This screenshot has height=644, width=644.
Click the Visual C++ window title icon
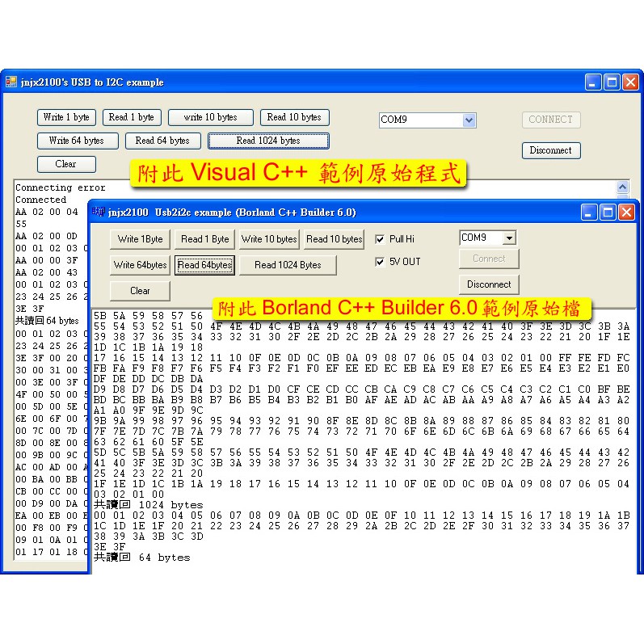pos(11,82)
